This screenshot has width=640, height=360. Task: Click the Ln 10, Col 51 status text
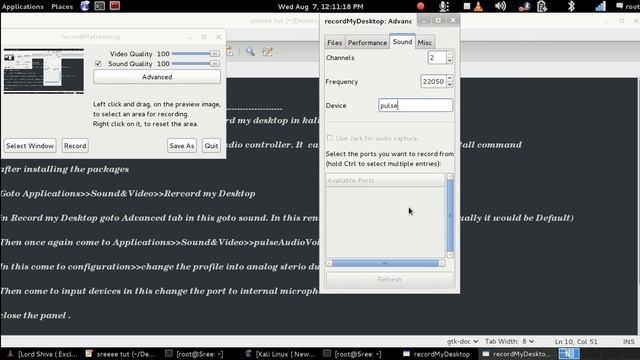click(x=576, y=341)
